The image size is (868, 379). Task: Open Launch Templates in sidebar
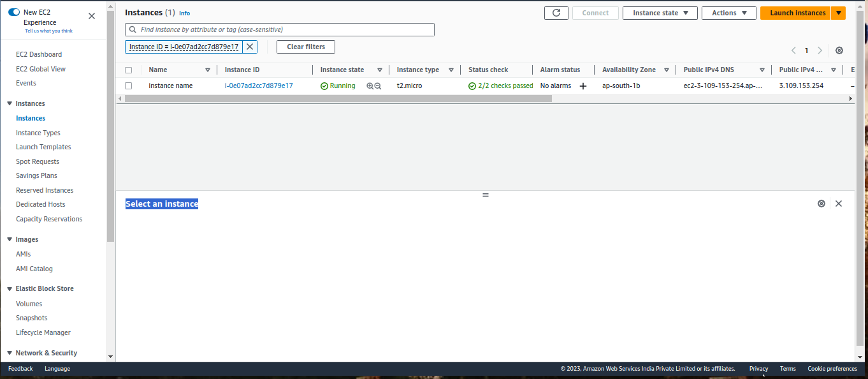(43, 147)
